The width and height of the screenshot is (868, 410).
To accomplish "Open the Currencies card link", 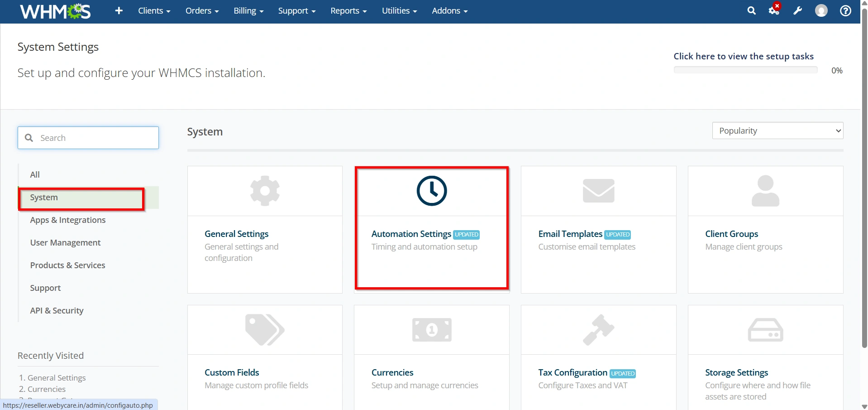I will [392, 372].
